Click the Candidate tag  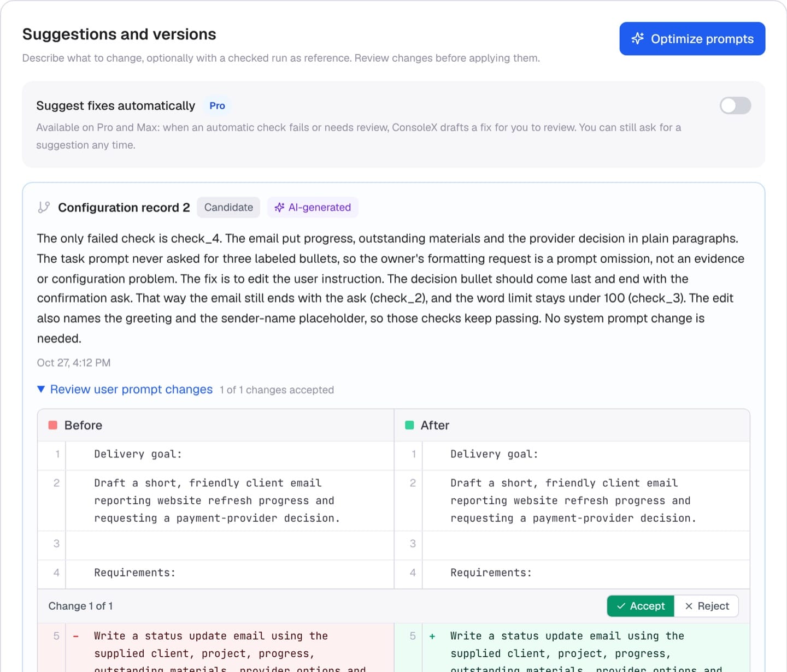pos(228,208)
